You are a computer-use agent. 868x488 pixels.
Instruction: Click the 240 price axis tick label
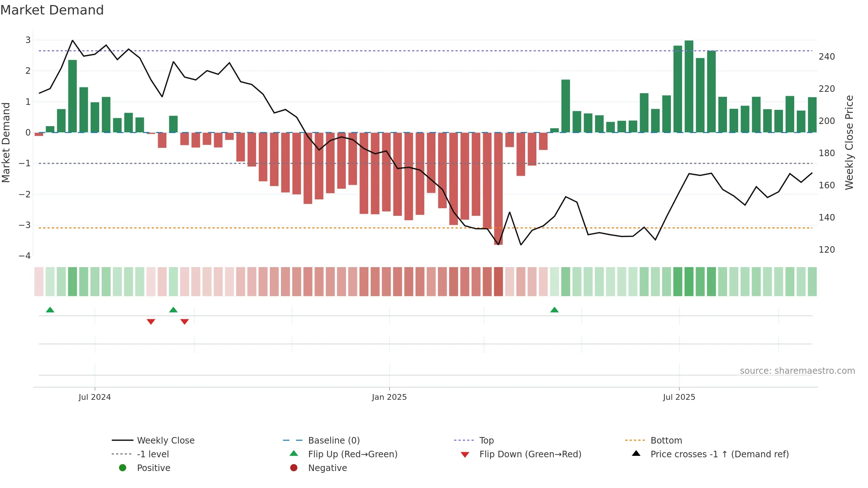pyautogui.click(x=827, y=57)
